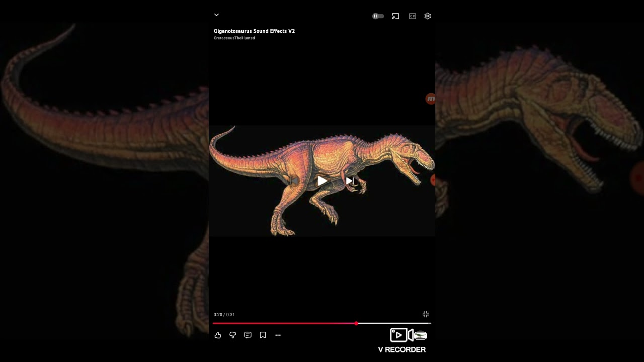Click the red progress bar scrubber handle
The height and width of the screenshot is (362, 644).
(356, 323)
